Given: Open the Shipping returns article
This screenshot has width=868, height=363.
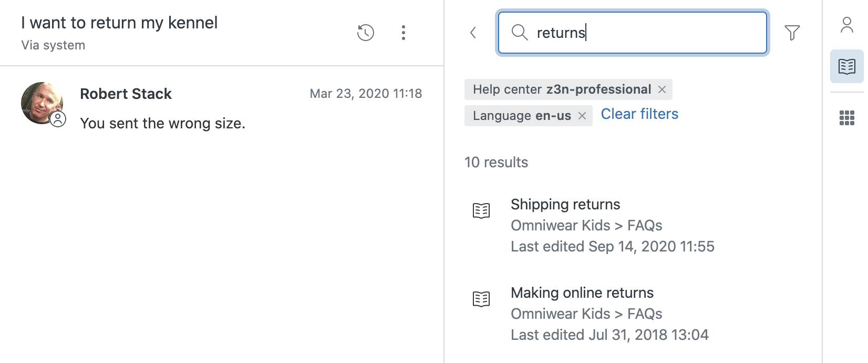Looking at the screenshot, I should click(565, 205).
